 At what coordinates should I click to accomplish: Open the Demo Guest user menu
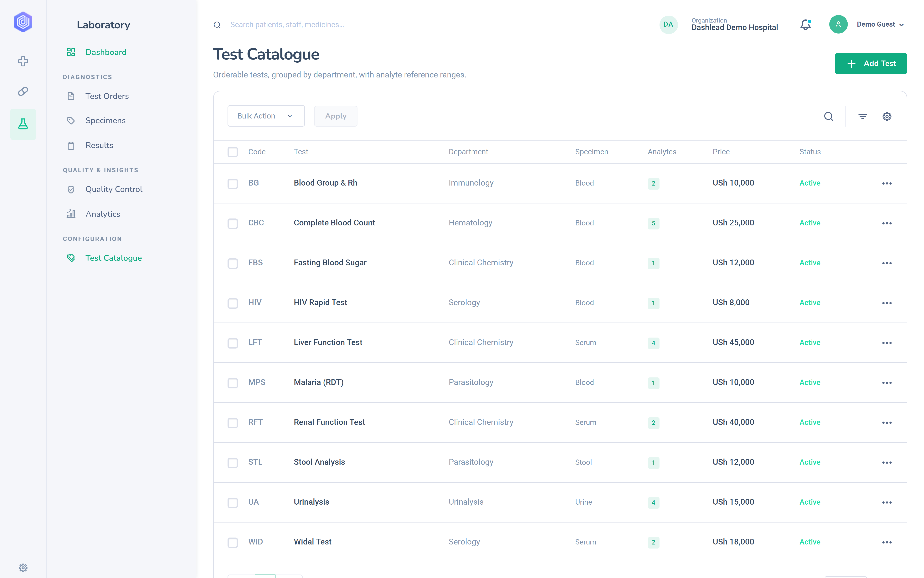point(880,24)
